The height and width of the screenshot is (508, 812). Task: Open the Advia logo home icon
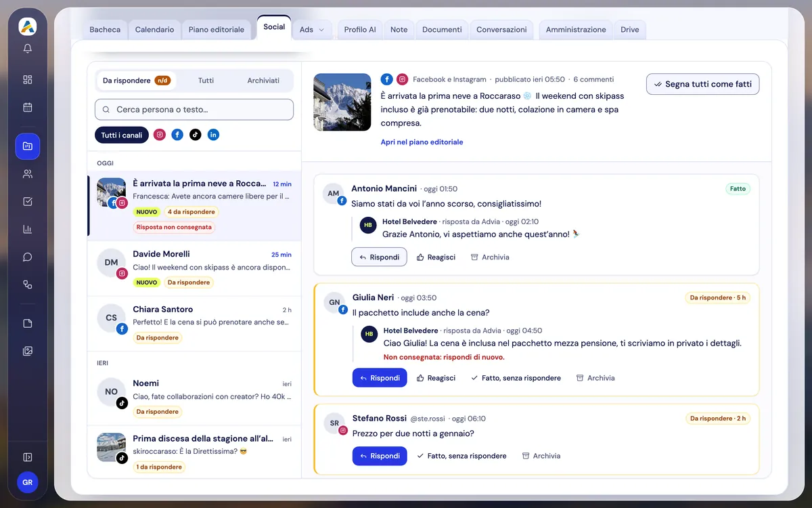pyautogui.click(x=28, y=26)
